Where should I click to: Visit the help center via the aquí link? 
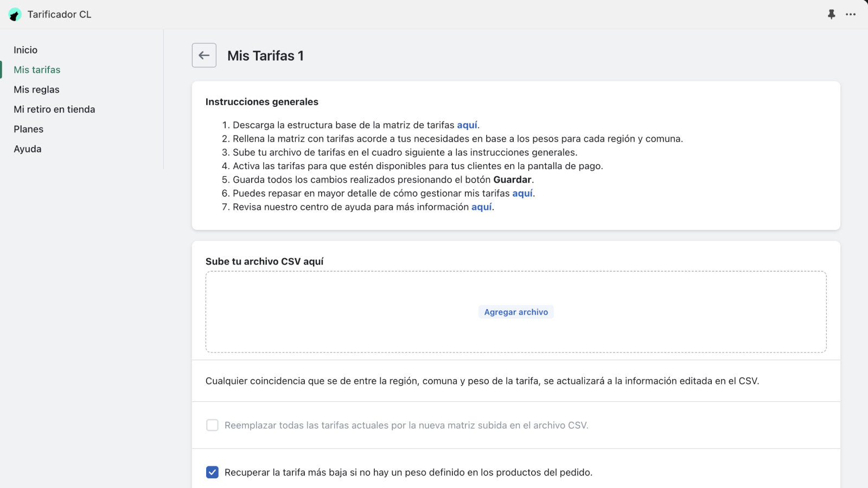pos(482,207)
